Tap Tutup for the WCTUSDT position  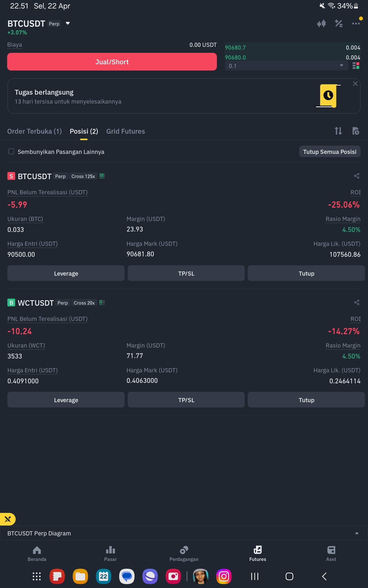click(306, 400)
